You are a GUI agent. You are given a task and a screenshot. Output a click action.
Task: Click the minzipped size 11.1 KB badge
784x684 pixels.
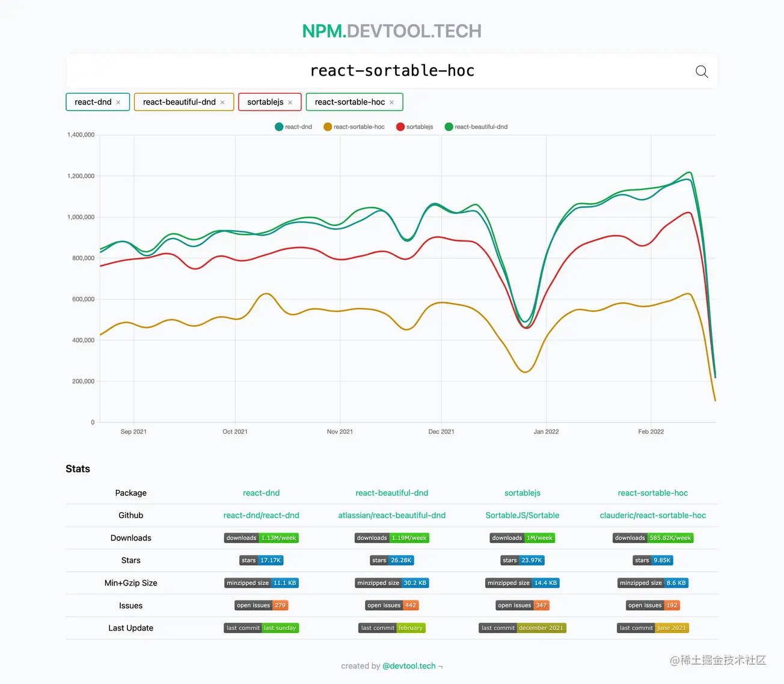[x=262, y=583]
